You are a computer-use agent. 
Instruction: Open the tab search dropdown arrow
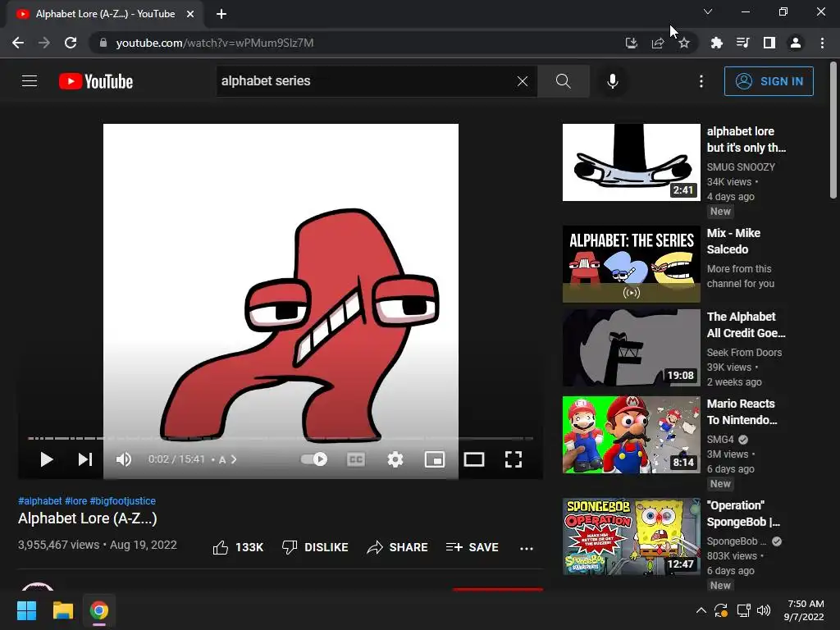708,11
